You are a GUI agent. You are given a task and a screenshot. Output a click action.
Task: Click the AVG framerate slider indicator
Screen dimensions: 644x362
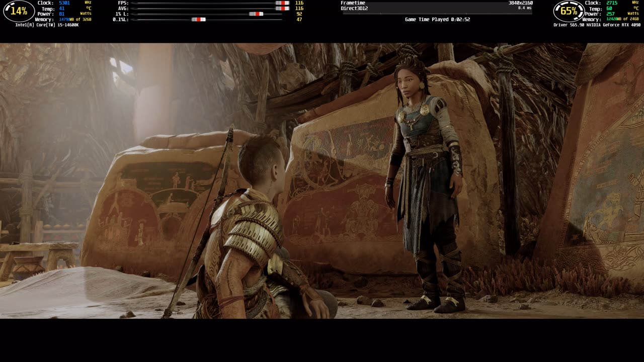point(282,9)
